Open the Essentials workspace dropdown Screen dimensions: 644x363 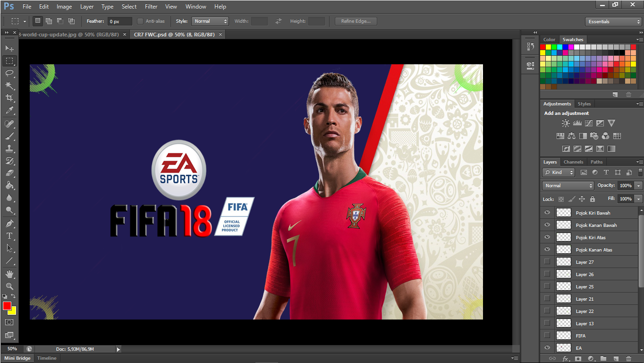click(613, 22)
